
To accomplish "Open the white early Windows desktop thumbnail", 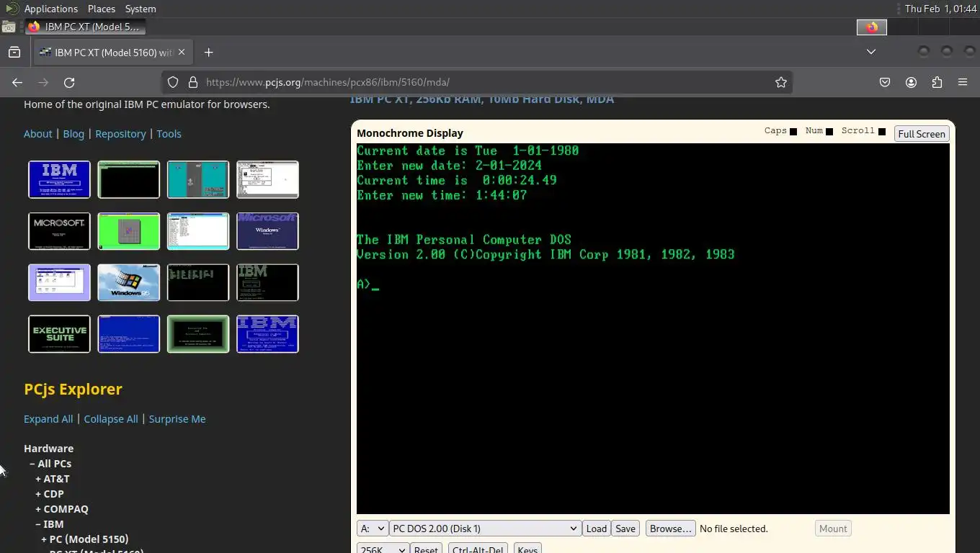I will pos(267,179).
